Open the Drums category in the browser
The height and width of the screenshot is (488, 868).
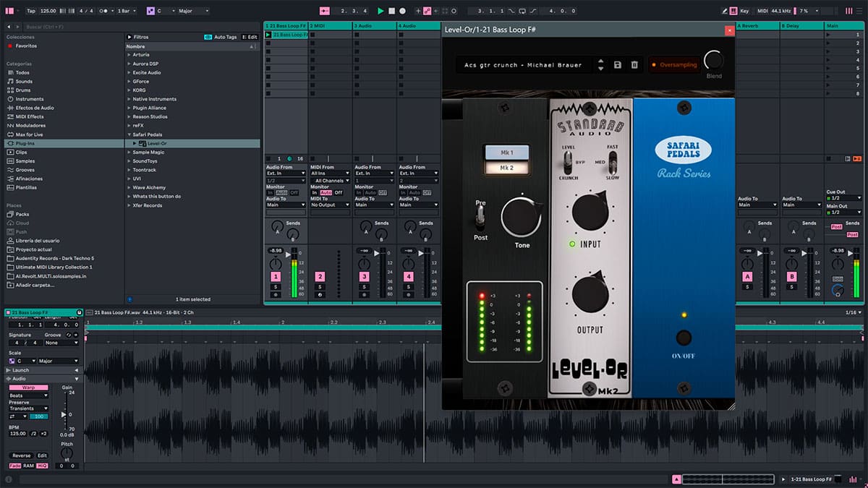click(23, 90)
